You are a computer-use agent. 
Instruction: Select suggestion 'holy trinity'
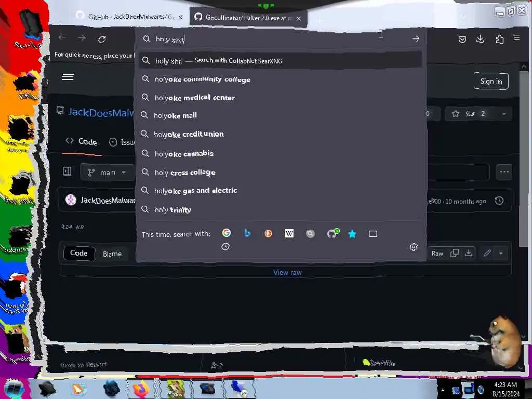(x=280, y=210)
